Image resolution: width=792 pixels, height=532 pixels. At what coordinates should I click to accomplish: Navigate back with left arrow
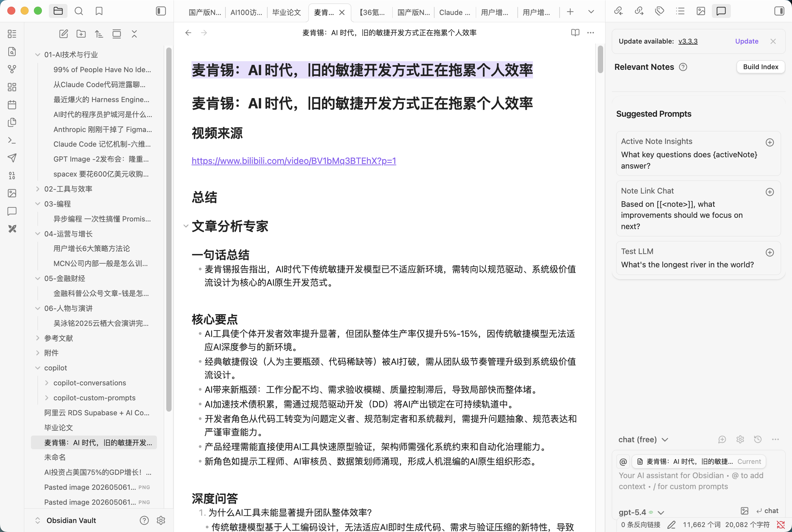point(188,33)
